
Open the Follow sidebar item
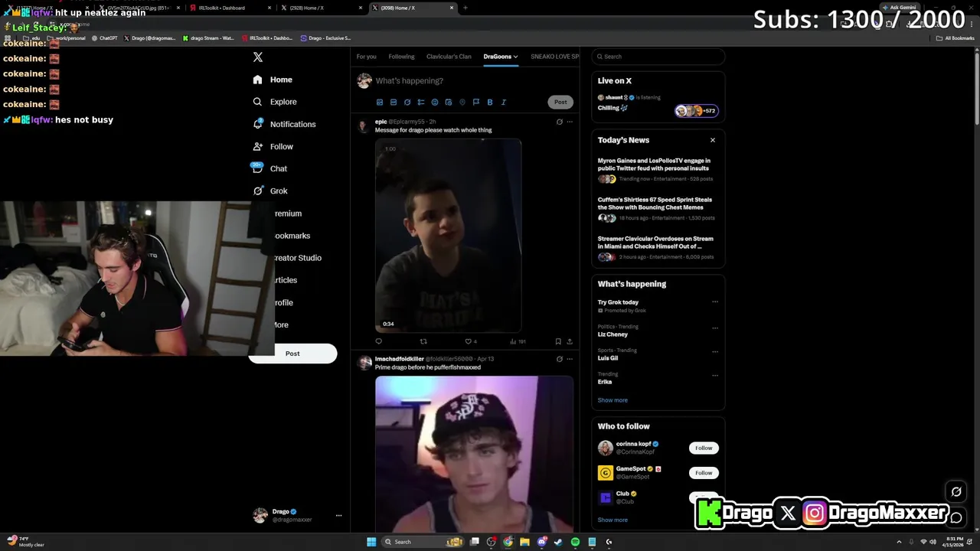coord(273,146)
